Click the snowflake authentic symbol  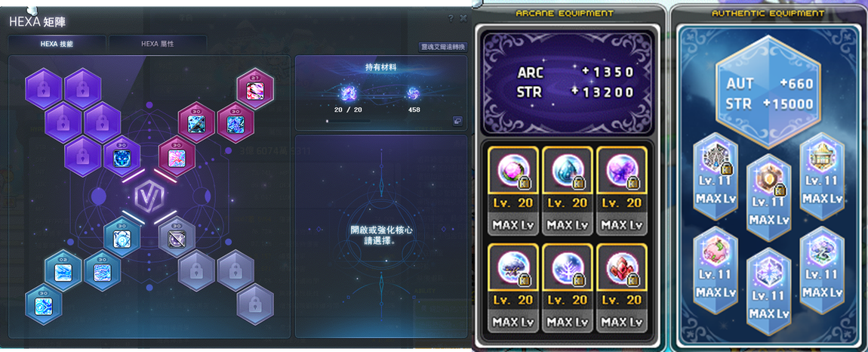768,269
